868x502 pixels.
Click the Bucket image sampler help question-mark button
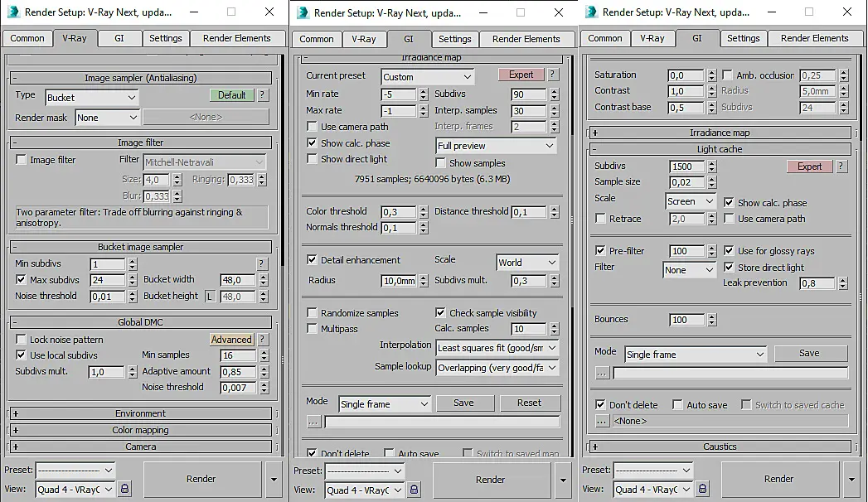tap(261, 263)
